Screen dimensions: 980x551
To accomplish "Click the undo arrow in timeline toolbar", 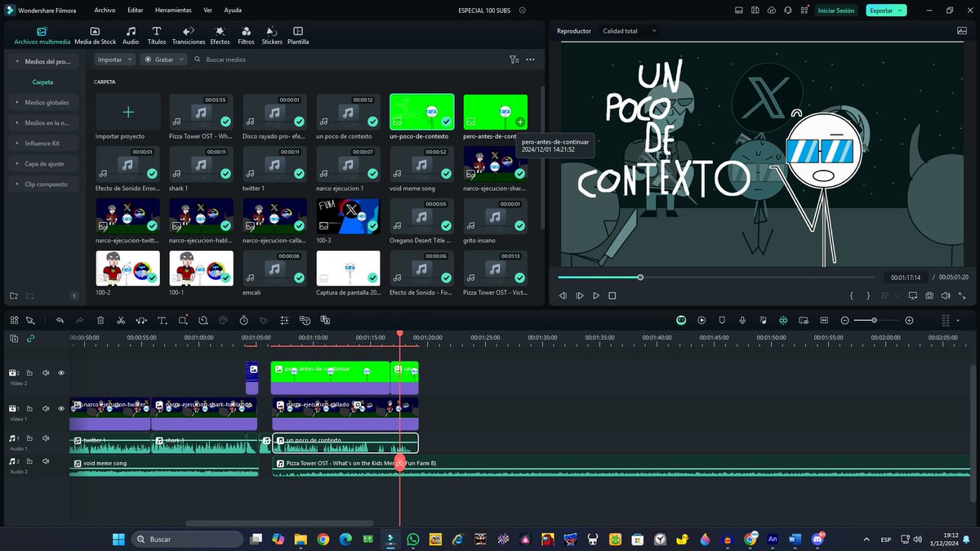I will coord(60,320).
